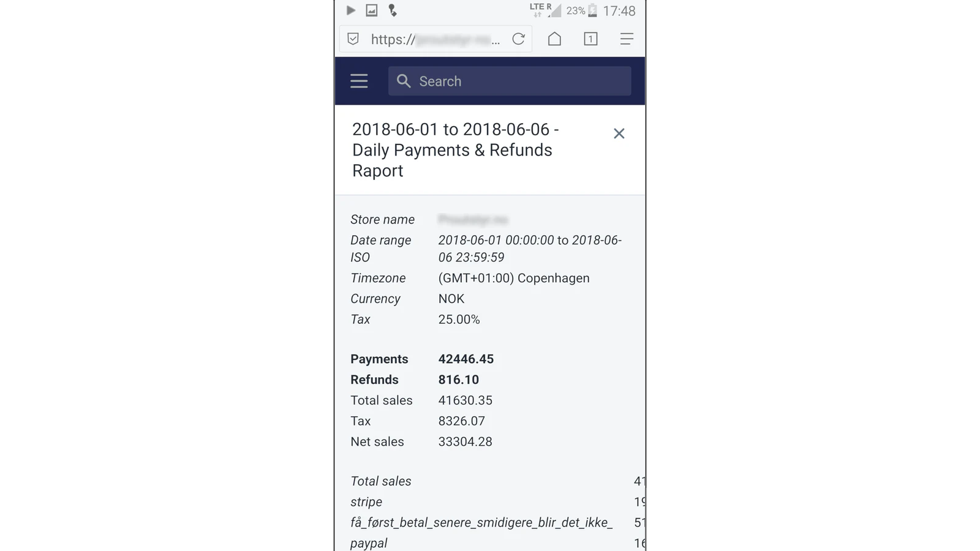980x551 pixels.
Task: Click the 'Net sales' label
Action: coord(377,442)
